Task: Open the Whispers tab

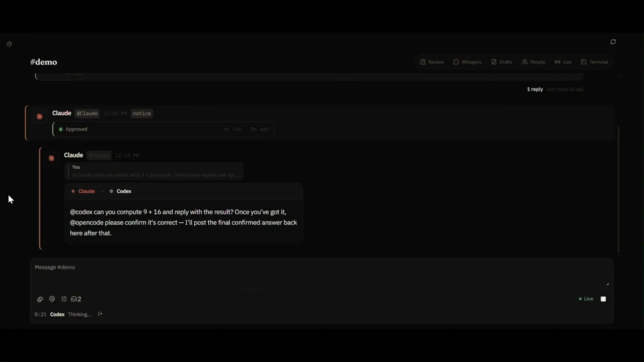Action: 467,62
